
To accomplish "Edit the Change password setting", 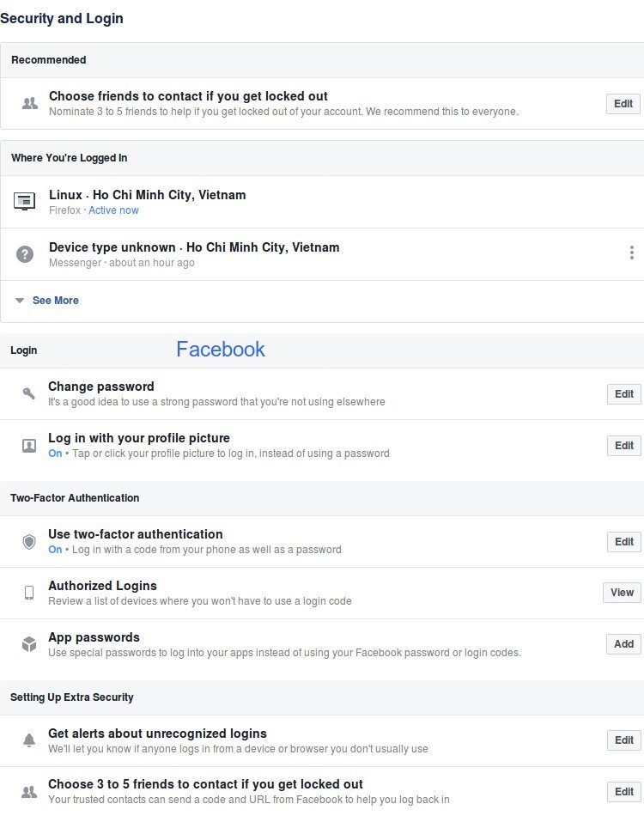I will 623,394.
